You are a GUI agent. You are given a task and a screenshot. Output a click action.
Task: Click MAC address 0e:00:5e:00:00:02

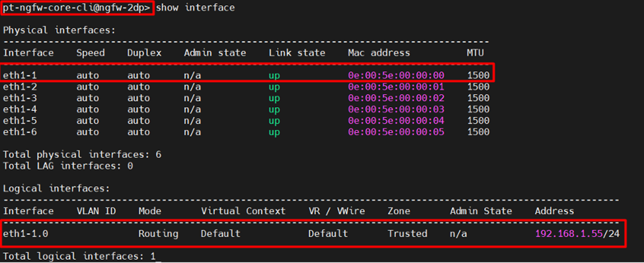tap(396, 98)
